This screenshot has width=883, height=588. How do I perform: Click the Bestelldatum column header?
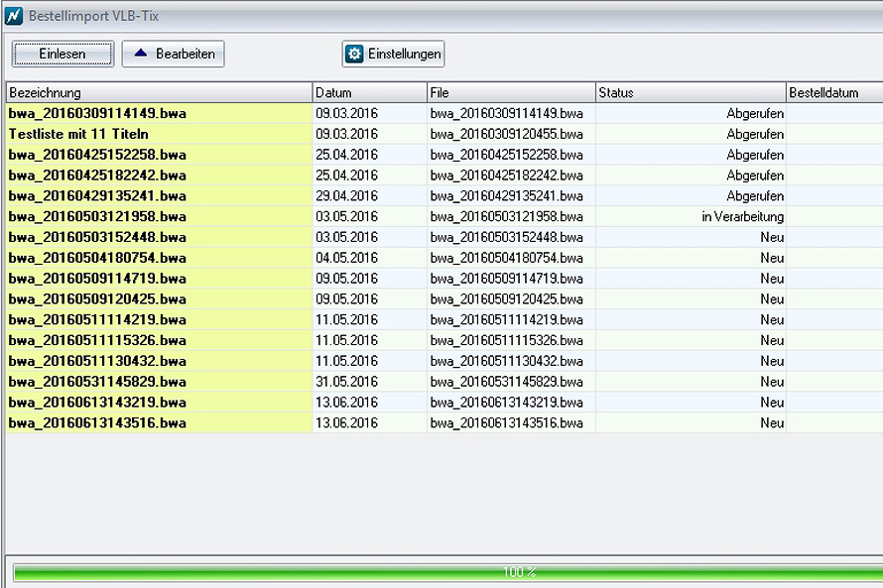click(833, 92)
